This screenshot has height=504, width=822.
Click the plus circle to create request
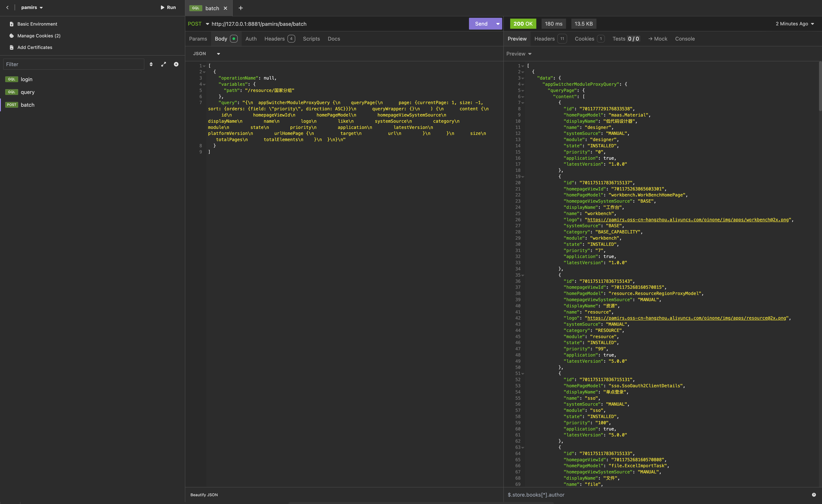[x=176, y=64]
